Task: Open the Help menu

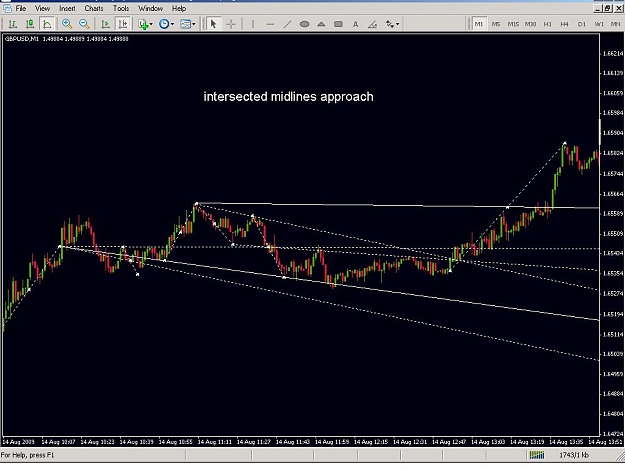Action: coord(179,8)
